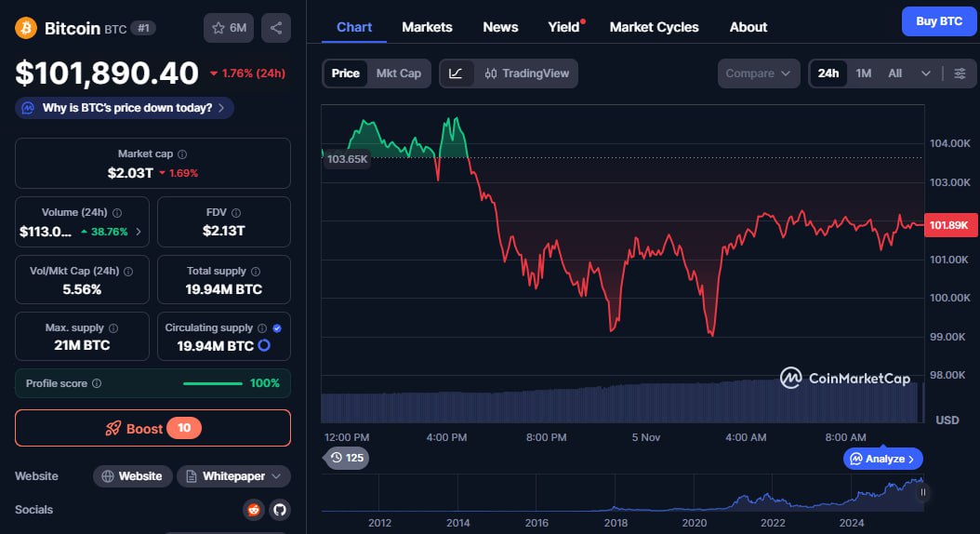
Task: Open the Reddit social link icon
Action: point(253,510)
